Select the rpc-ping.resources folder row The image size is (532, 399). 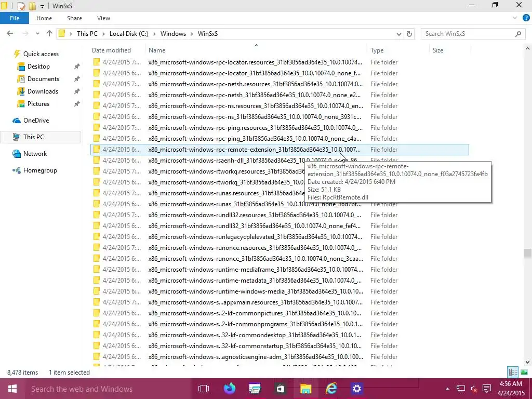point(280,128)
